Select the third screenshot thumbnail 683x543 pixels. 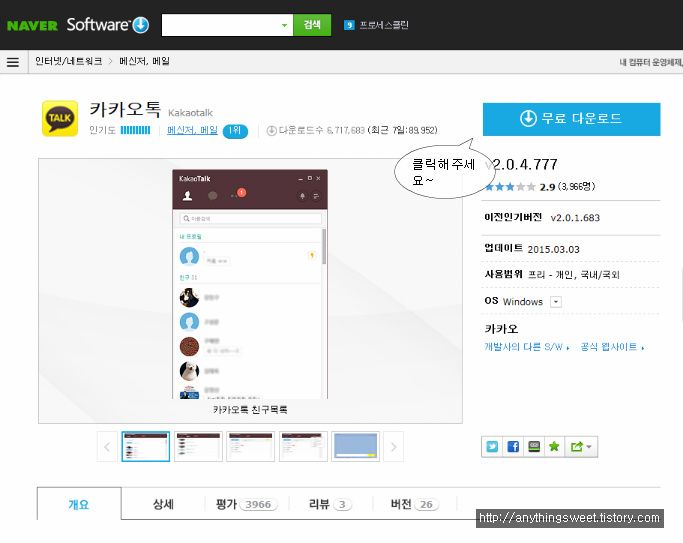(250, 447)
